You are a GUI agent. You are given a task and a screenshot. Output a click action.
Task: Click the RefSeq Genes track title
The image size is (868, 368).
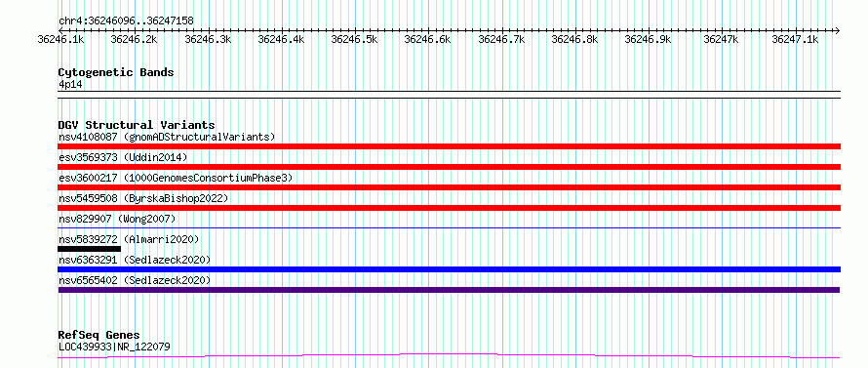[x=99, y=336]
